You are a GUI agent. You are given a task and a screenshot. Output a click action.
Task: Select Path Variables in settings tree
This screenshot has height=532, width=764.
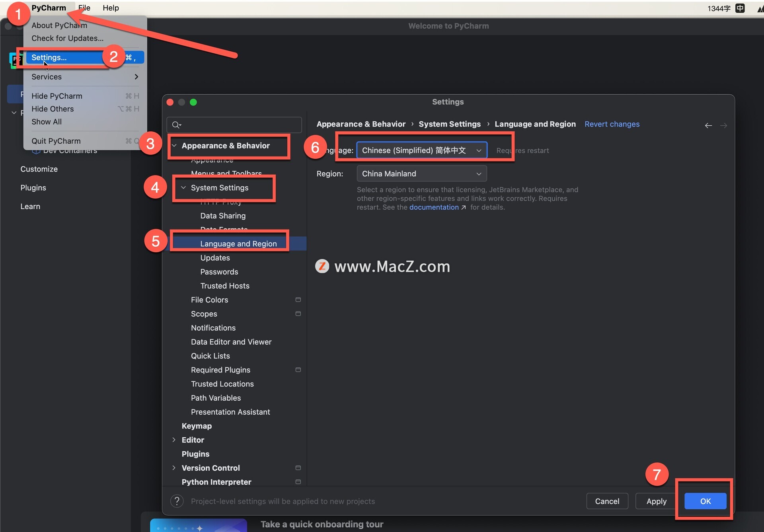pyautogui.click(x=216, y=398)
